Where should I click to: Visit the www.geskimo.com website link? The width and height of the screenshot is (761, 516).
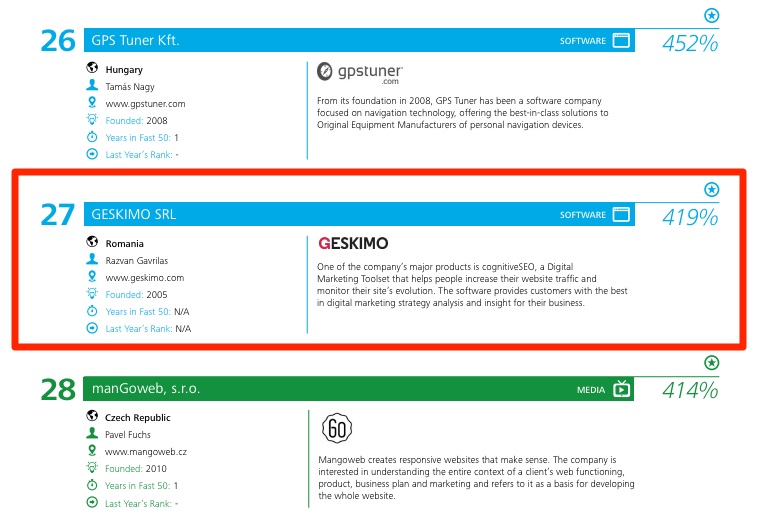point(145,277)
